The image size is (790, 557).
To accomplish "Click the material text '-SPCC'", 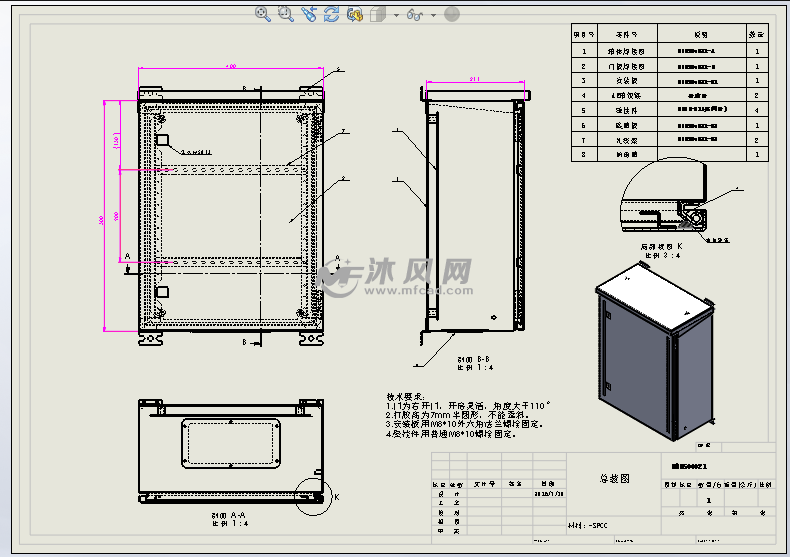I will click(x=598, y=525).
